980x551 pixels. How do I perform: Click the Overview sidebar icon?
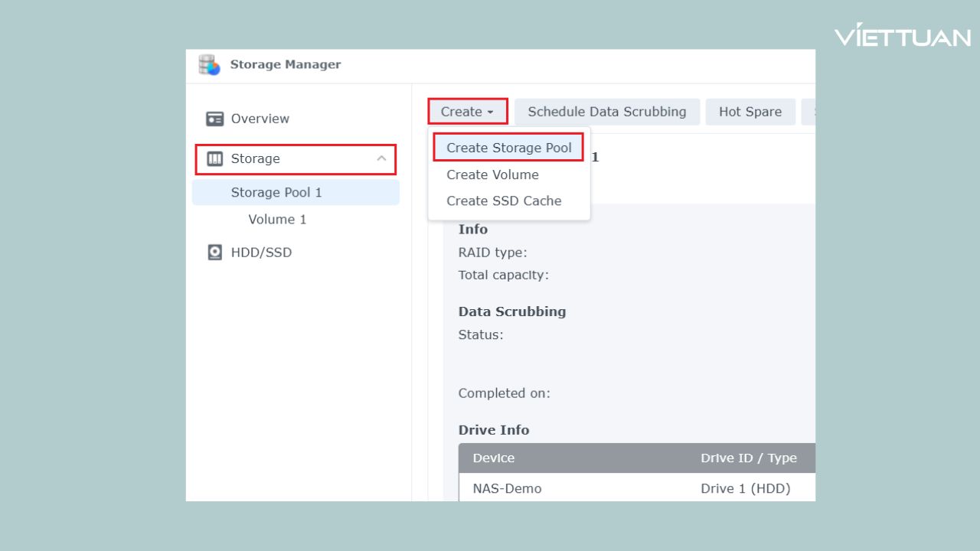tap(215, 119)
